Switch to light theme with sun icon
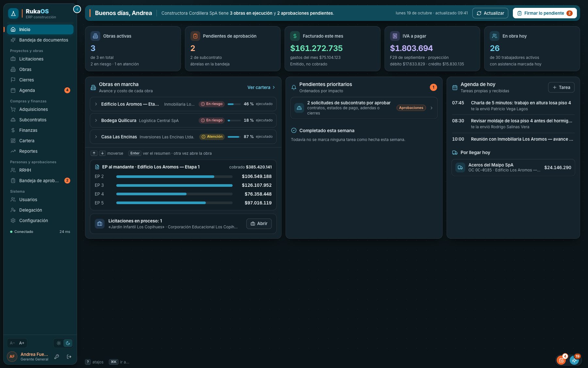Screen dimensions: 588x368 (x=59, y=343)
